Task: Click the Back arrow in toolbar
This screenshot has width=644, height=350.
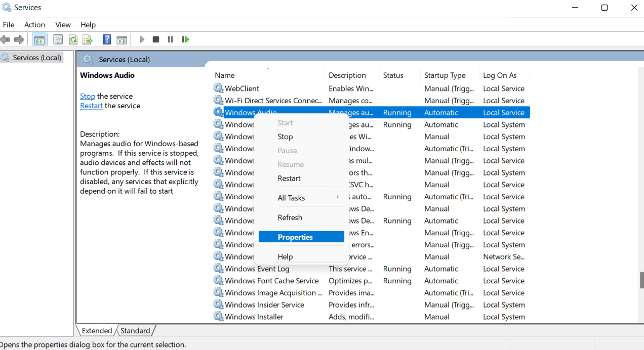Action: 5,39
